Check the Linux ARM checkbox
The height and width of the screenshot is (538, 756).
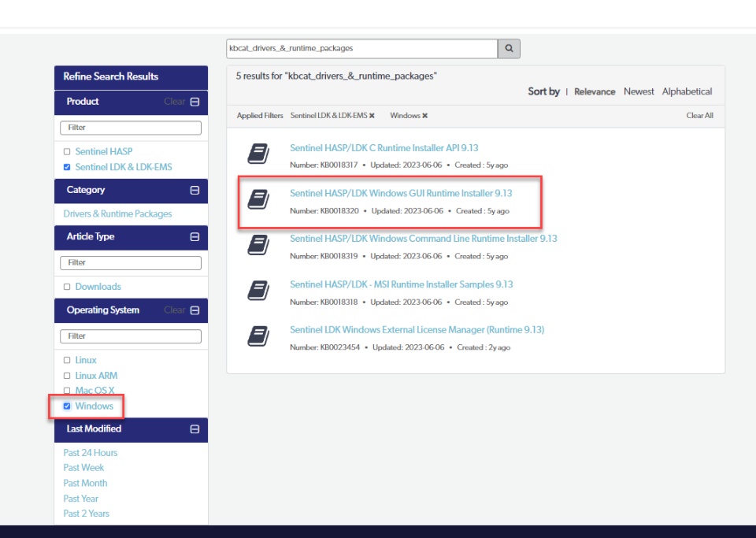pyautogui.click(x=67, y=376)
